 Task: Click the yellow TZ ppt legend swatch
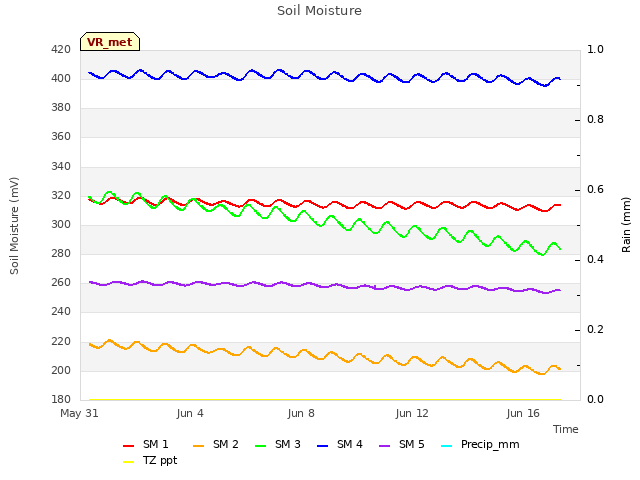point(129,462)
